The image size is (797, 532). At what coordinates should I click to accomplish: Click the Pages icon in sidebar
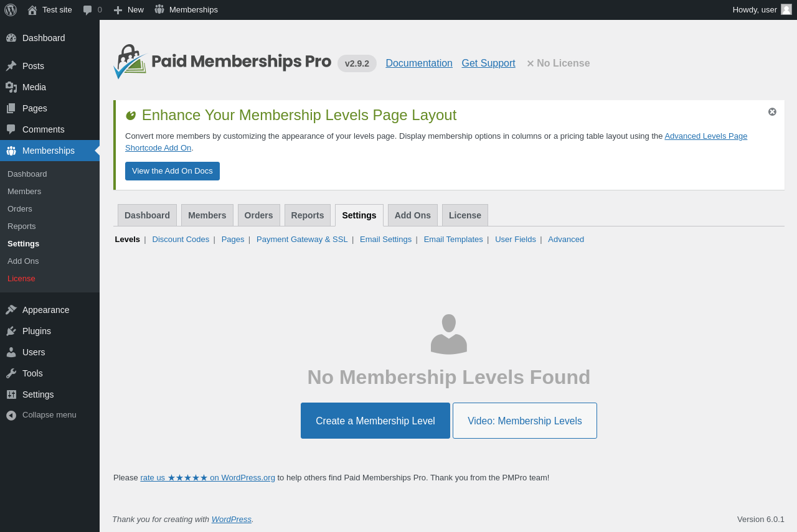[x=11, y=108]
